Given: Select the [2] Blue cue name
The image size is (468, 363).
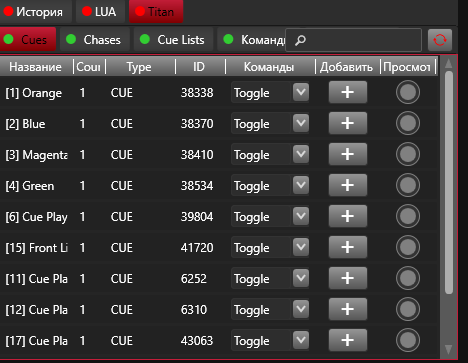Looking at the screenshot, I should click(x=25, y=124).
